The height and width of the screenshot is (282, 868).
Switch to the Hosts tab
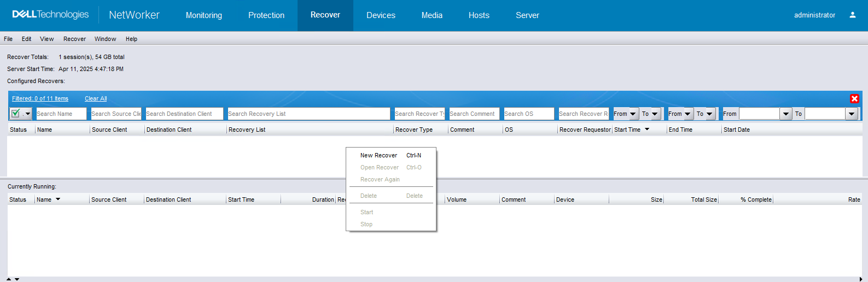coord(479,15)
